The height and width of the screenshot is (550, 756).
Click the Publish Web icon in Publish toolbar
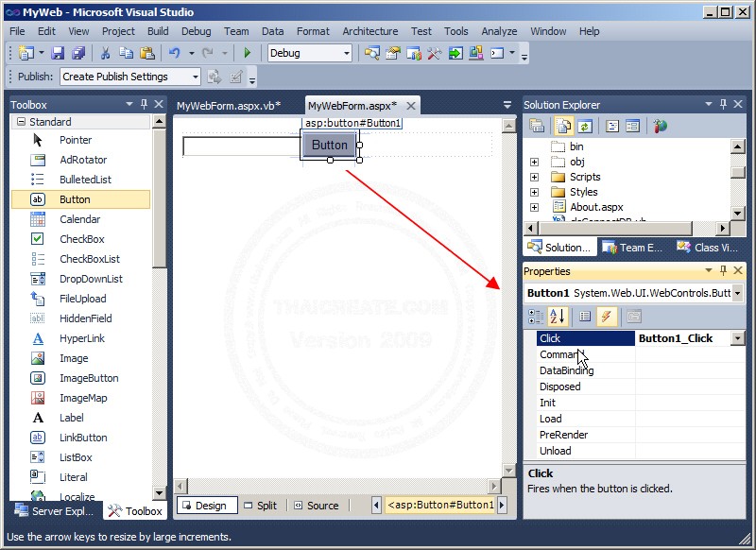[215, 77]
